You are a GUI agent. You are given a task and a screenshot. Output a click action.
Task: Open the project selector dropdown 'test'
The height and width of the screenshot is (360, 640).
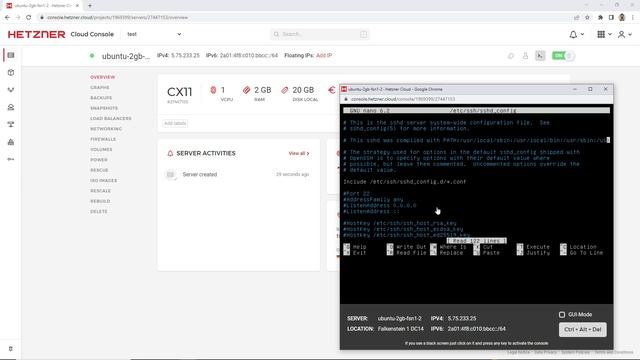click(x=154, y=34)
